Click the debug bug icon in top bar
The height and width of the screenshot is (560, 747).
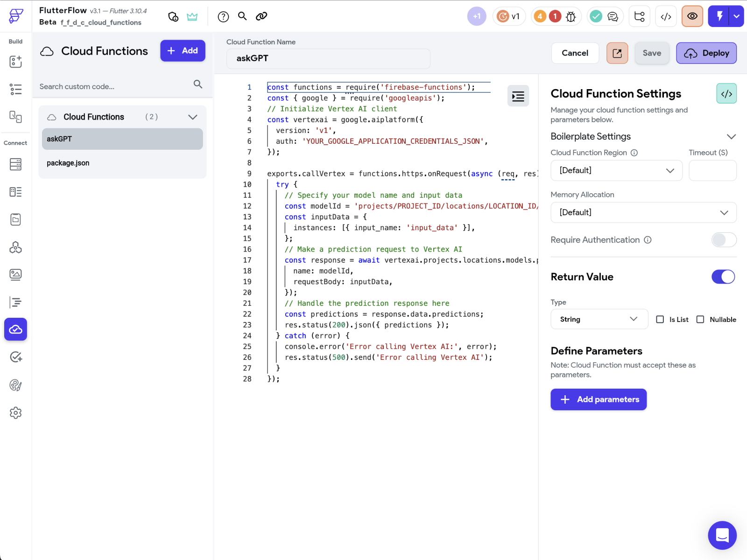click(571, 17)
